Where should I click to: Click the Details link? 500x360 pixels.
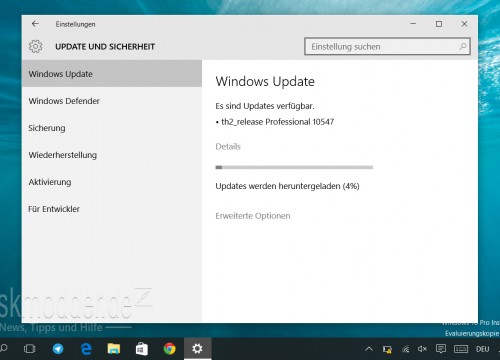[228, 146]
